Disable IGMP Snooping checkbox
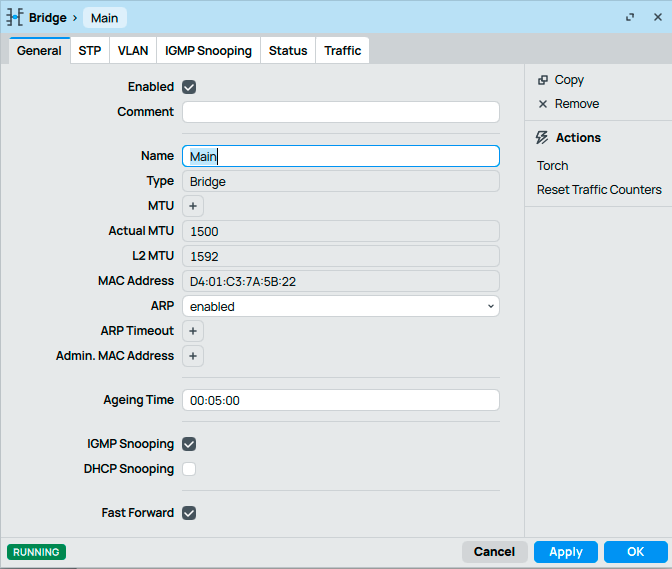672x569 pixels. 189,444
